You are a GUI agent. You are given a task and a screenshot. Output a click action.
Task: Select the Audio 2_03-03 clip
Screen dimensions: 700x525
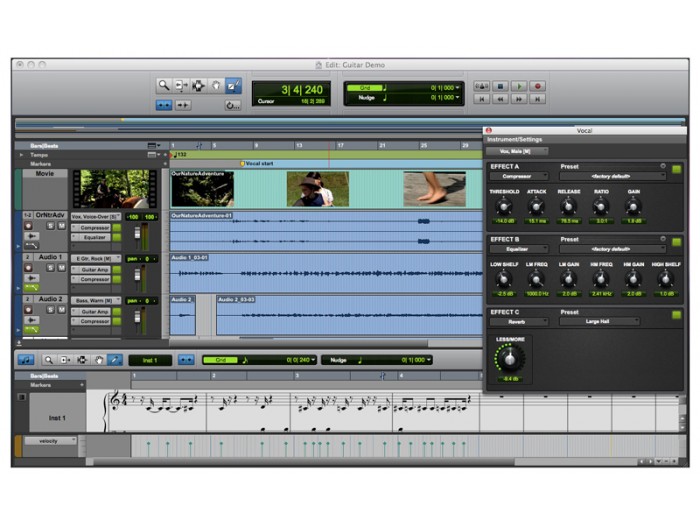350,315
